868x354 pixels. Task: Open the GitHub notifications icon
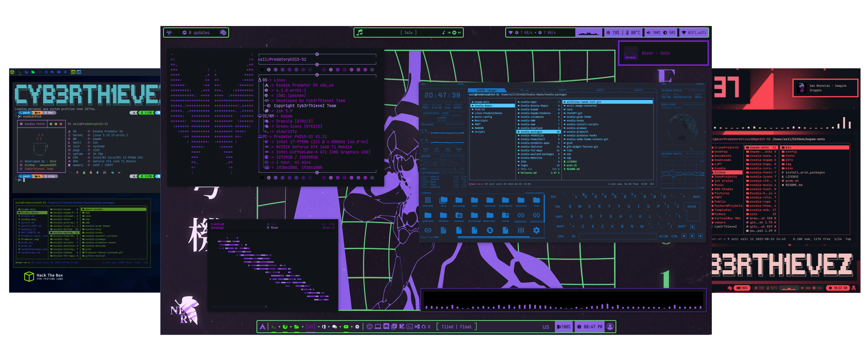423,327
